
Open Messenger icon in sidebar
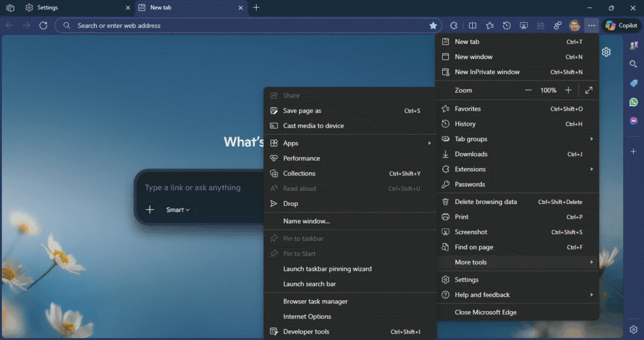point(633,121)
